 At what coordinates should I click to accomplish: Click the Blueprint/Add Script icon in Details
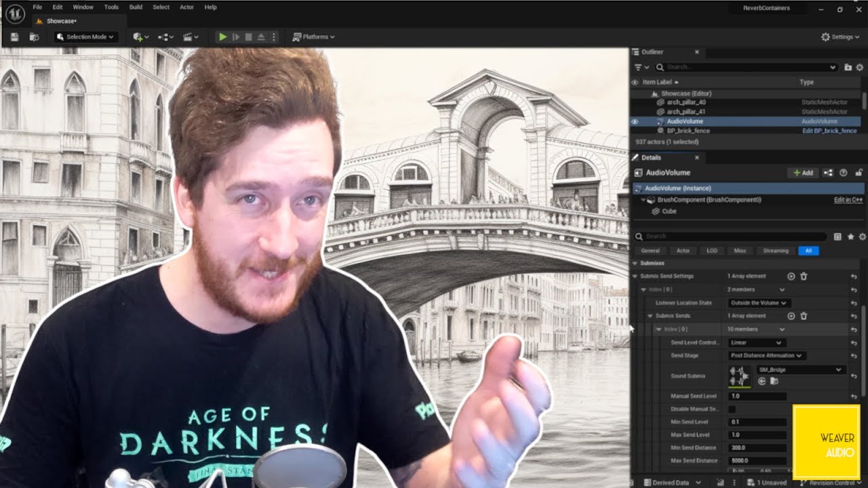pos(828,173)
